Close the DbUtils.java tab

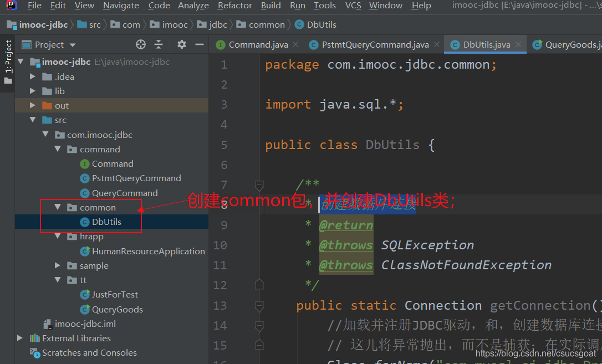(518, 44)
